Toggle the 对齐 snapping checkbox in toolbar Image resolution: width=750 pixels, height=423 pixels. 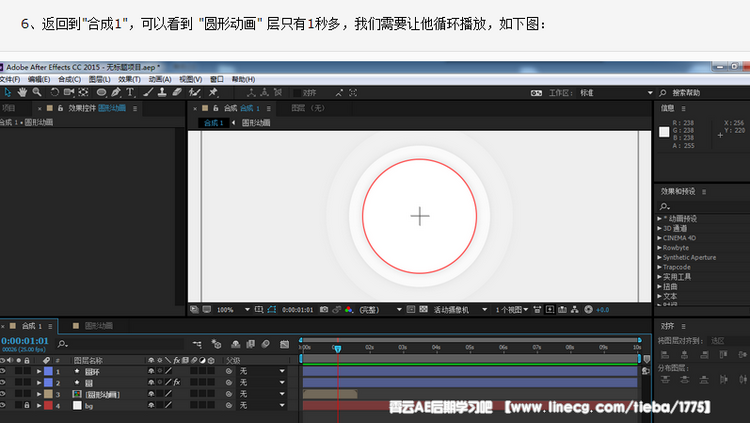[x=297, y=93]
